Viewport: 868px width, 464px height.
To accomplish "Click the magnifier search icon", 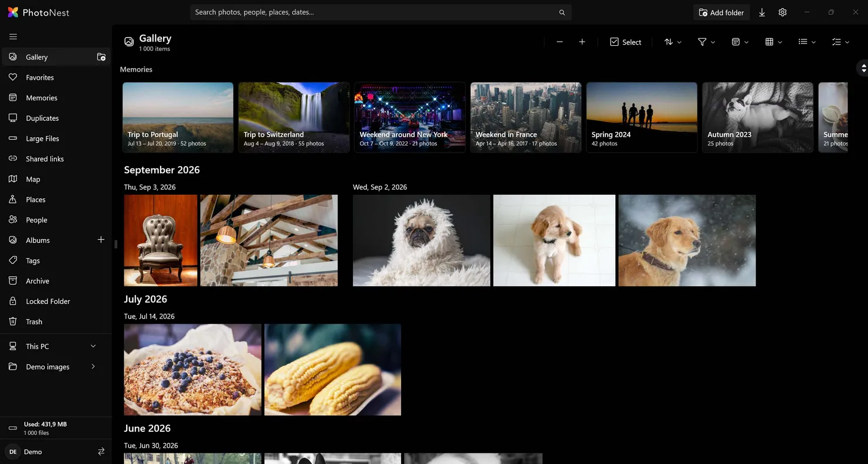I will click(x=562, y=12).
